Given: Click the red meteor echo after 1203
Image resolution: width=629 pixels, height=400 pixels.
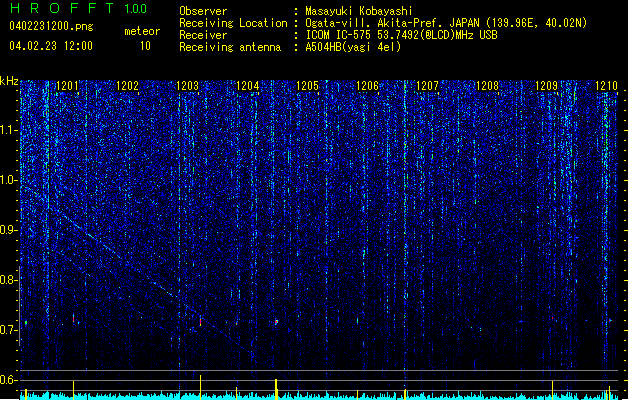Looking at the screenshot, I should click(200, 321).
